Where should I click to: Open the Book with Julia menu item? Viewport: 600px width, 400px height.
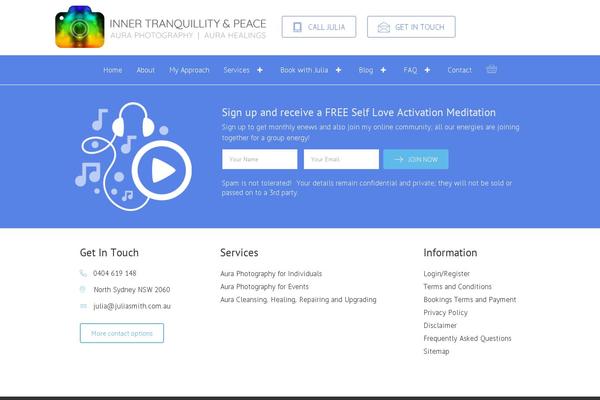pos(304,70)
